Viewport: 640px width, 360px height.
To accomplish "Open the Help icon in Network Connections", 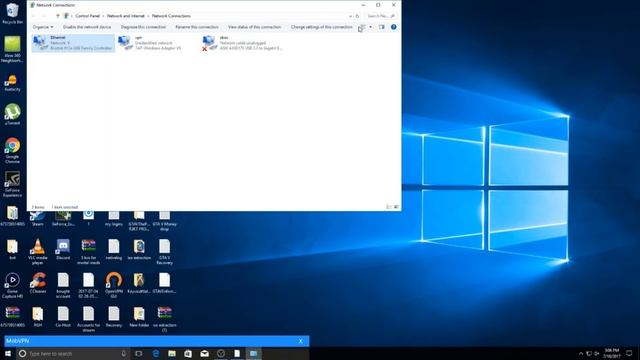I will [x=393, y=27].
